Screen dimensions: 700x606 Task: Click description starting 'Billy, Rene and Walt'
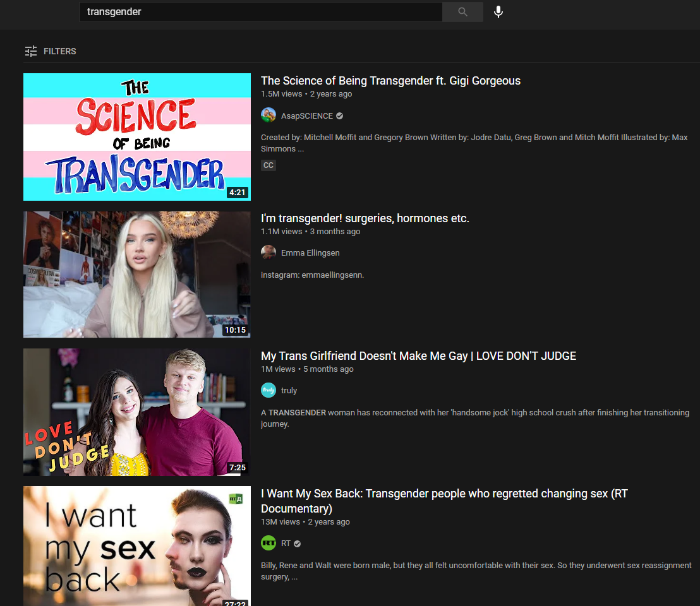coord(476,571)
